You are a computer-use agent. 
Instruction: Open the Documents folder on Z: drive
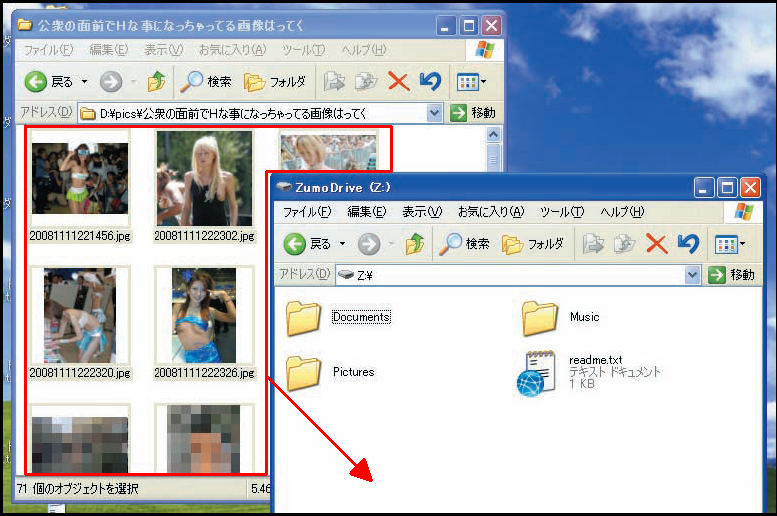[x=303, y=318]
